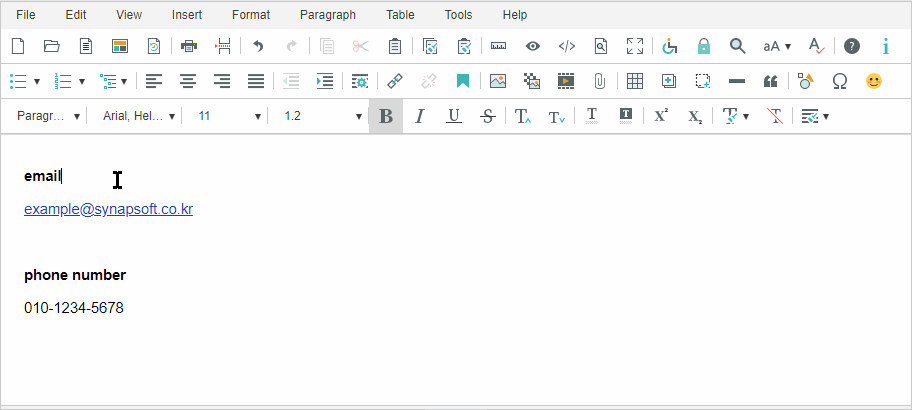The width and height of the screenshot is (912, 410).
Task: Open the font size 11 dropdown
Action: 229,116
